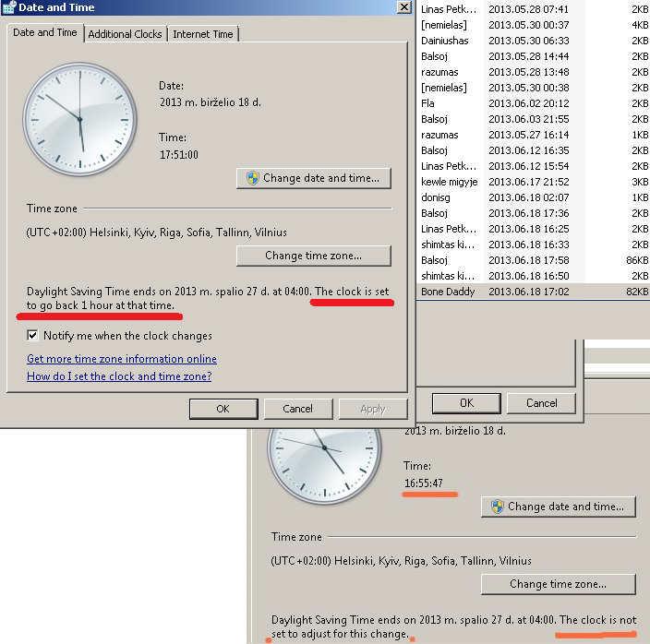650x644 pixels.
Task: Open Get more time zone information online link
Action: [x=122, y=359]
